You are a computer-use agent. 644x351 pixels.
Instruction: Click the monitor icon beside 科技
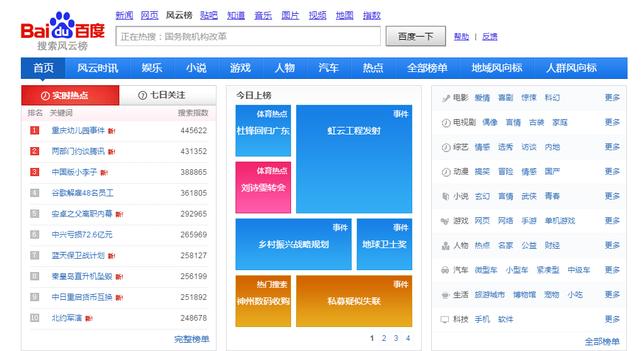(x=446, y=320)
